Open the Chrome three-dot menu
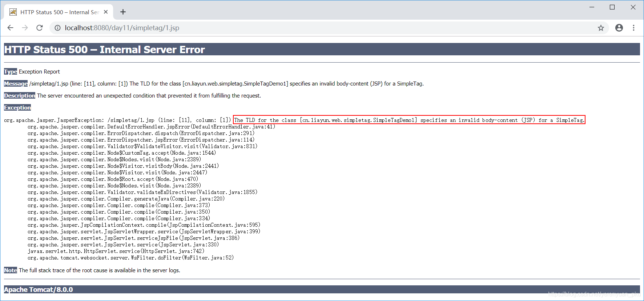 pos(633,28)
